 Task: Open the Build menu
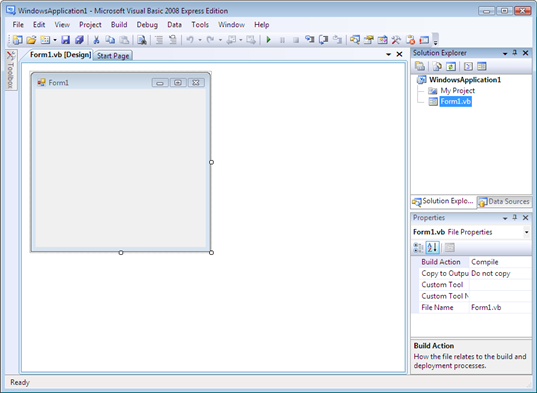(x=119, y=25)
